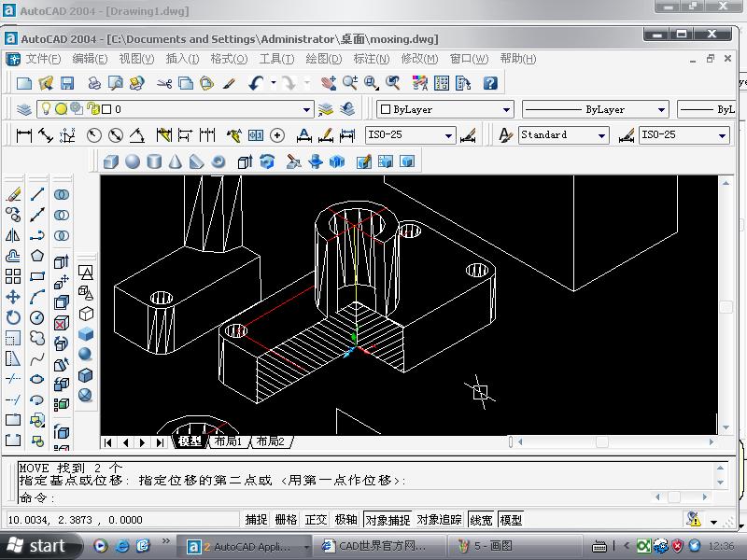Open the 绘图(D) menu
Viewport: 747px width, 560px height.
click(x=323, y=59)
